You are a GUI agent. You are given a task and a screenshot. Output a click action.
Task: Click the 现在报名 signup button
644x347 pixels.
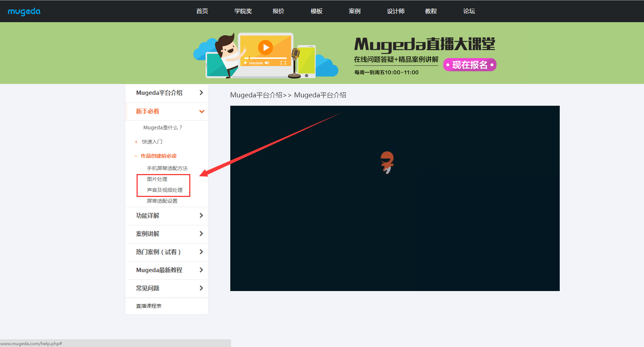click(470, 65)
